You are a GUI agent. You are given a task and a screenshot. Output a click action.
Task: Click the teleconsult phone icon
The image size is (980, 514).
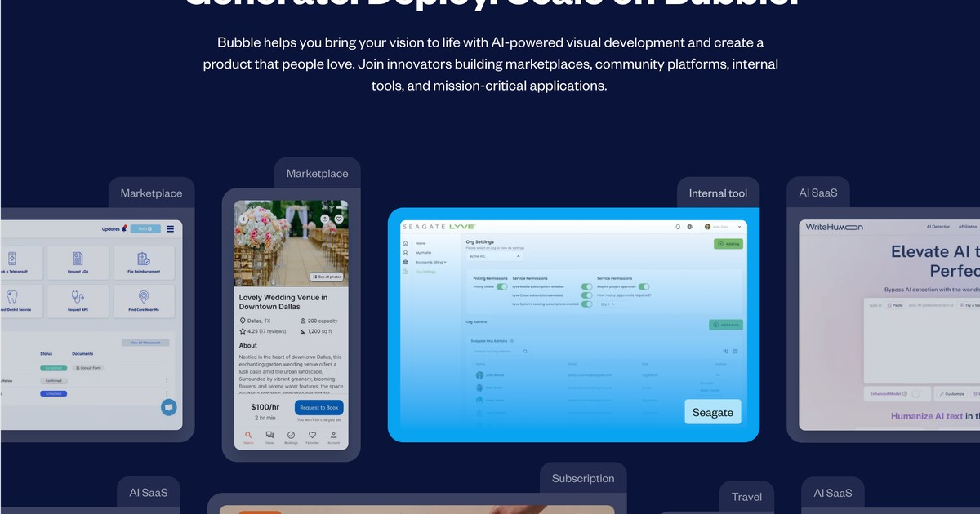tap(11, 259)
